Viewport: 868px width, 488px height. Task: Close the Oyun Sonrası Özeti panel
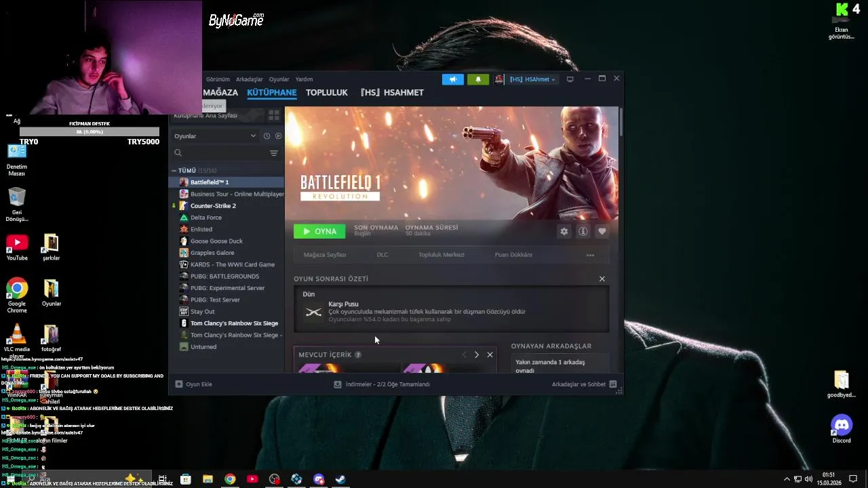point(601,279)
